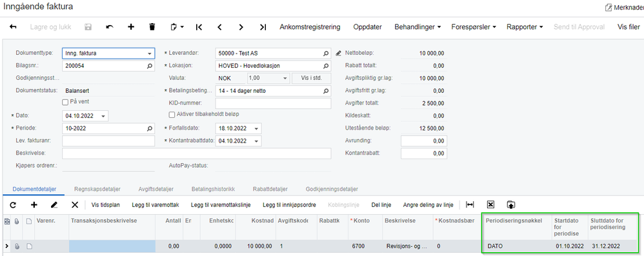Expand the grid row arrow indicator
Screen dimensions: 644x256
[x=6, y=246]
